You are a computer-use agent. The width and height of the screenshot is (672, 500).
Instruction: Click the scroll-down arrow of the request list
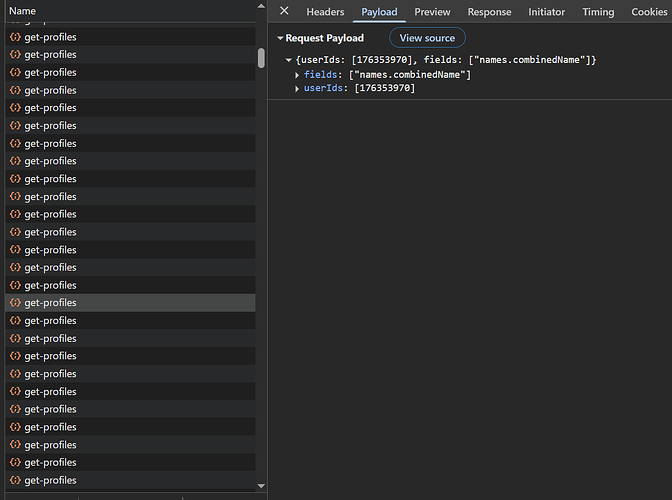pyautogui.click(x=261, y=486)
